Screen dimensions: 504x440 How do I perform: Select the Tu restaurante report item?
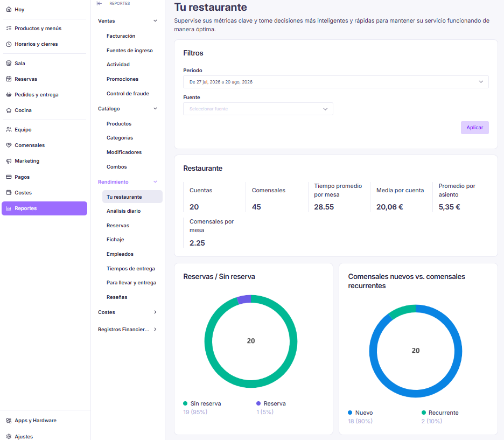coord(132,197)
